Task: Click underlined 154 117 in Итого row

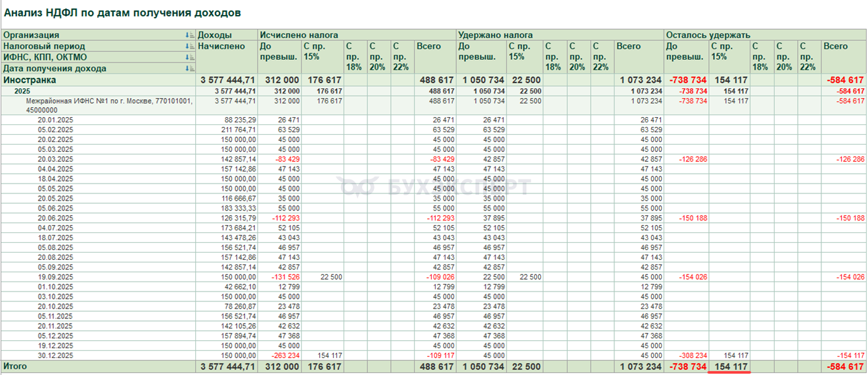Action: tap(729, 366)
